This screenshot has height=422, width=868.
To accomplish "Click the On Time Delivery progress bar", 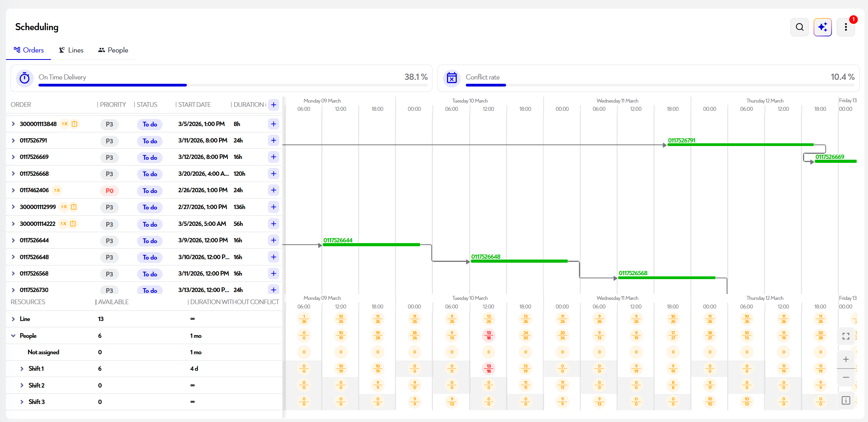I will [112, 85].
